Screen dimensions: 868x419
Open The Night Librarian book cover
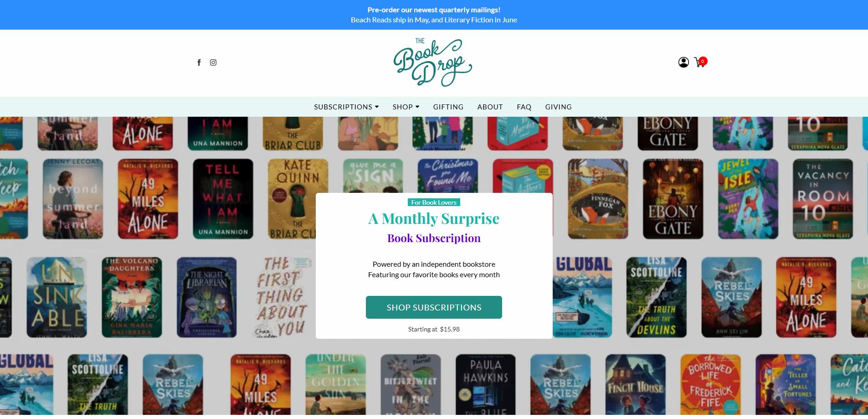pos(207,297)
